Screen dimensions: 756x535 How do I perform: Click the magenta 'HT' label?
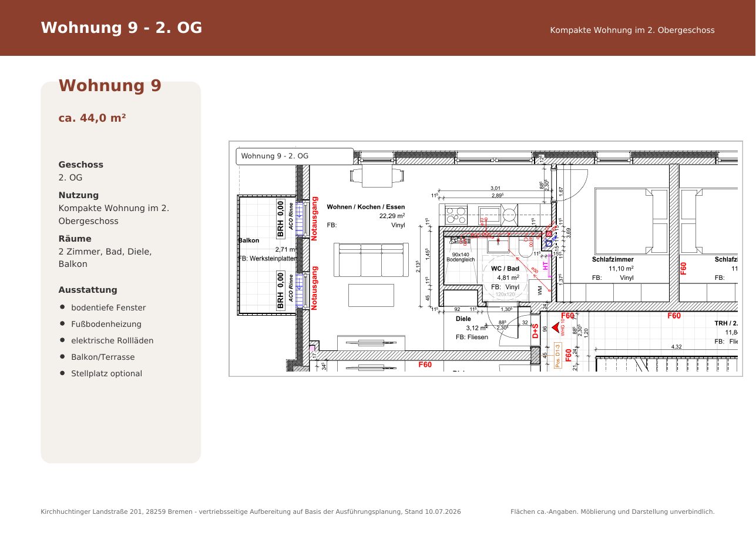point(546,266)
